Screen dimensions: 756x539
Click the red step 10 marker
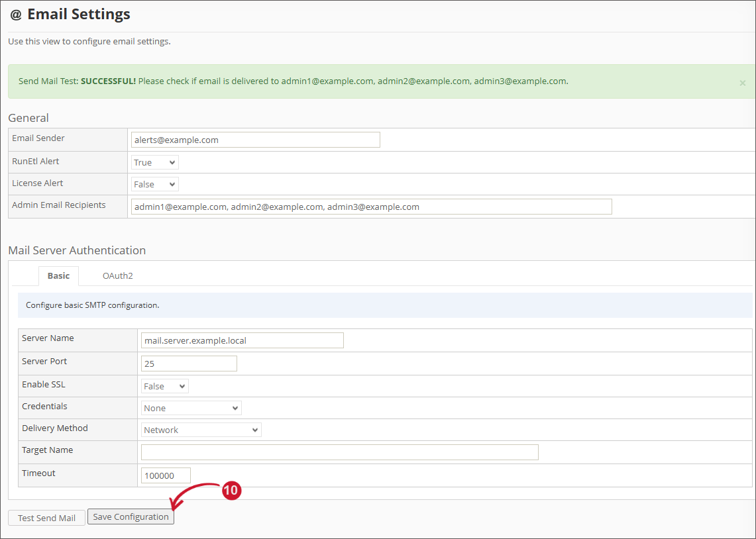pyautogui.click(x=231, y=491)
